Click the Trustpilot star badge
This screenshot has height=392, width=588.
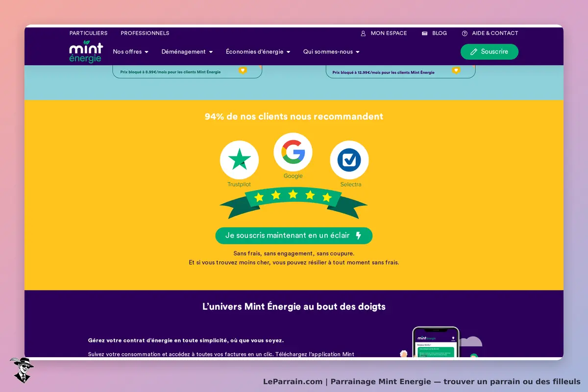239,160
